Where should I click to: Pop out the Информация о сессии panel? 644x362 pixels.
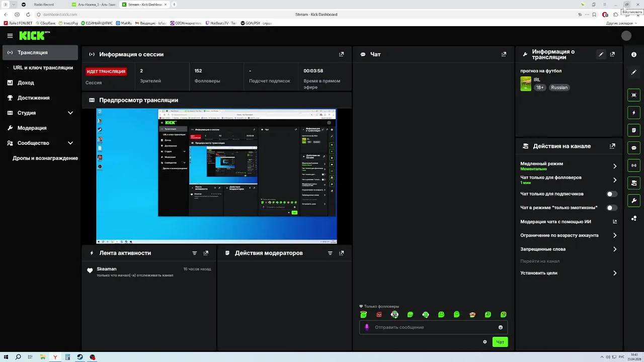tap(342, 54)
